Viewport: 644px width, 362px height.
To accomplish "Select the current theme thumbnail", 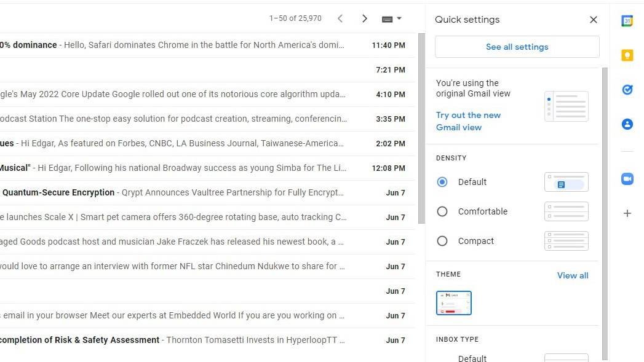I will pos(454,303).
